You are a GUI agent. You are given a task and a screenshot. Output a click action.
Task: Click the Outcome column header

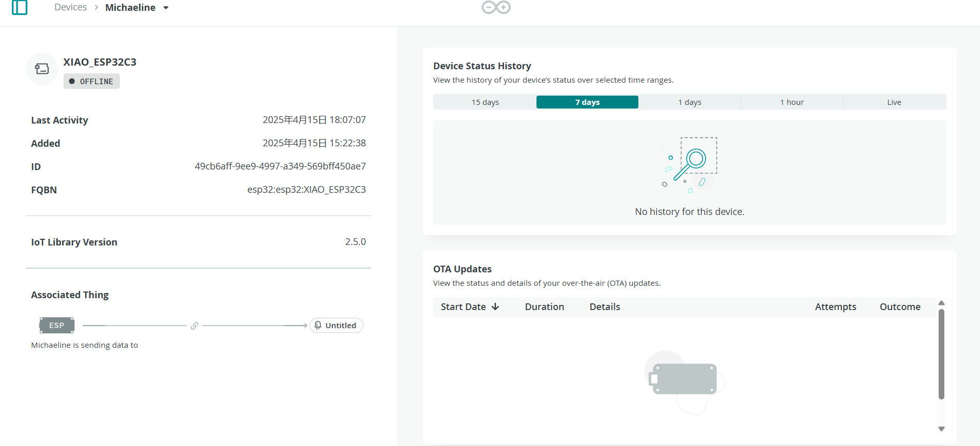click(900, 306)
